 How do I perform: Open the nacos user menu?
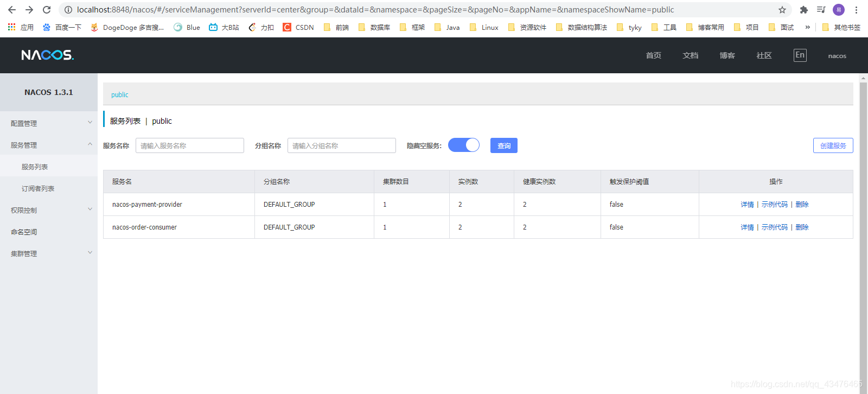coord(837,56)
